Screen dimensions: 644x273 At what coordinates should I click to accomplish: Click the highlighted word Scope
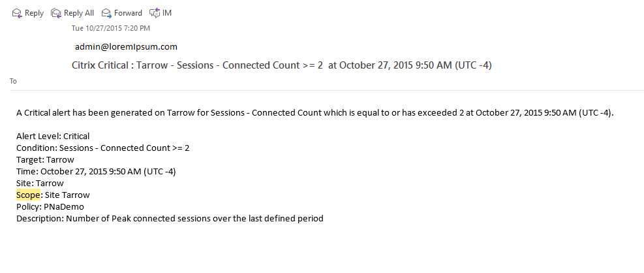click(x=28, y=195)
